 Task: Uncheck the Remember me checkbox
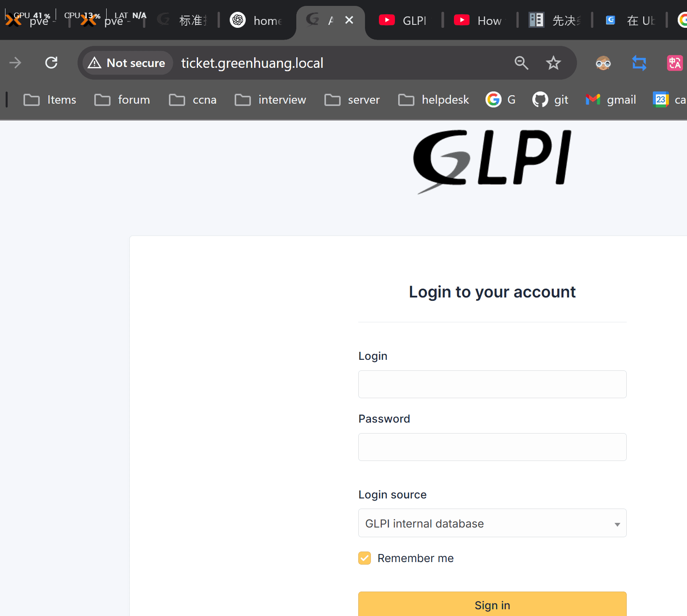(x=365, y=558)
